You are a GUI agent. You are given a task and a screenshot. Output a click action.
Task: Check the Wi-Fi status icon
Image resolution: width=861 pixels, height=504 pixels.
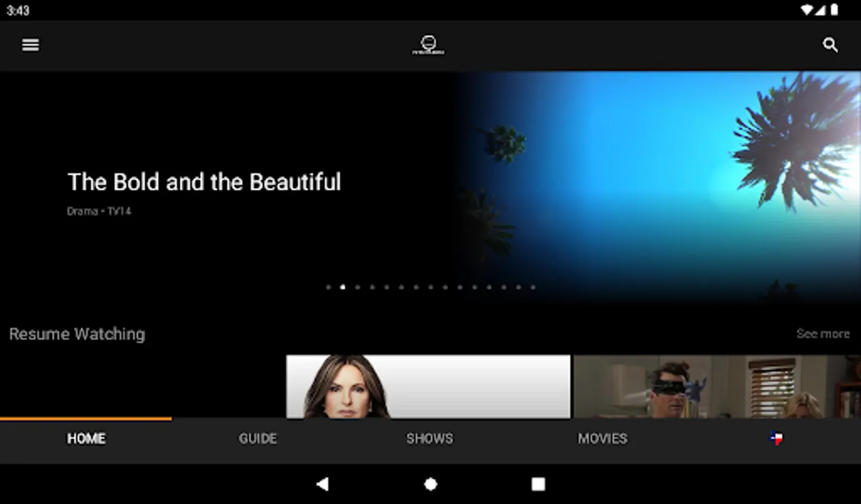coord(807,10)
